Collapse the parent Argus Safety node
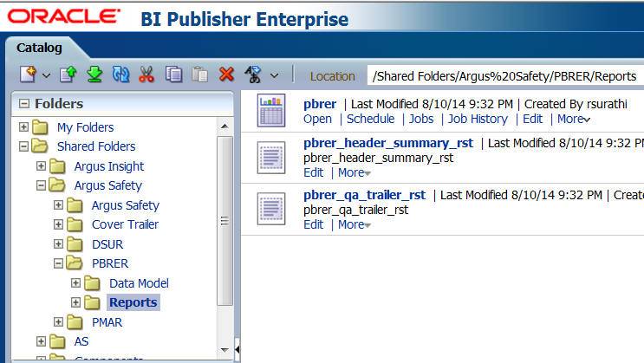 point(41,185)
